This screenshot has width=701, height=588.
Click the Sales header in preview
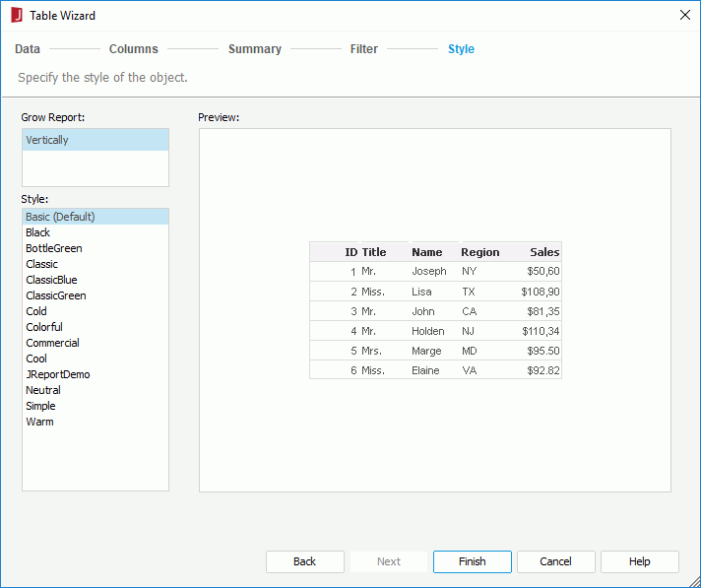pos(544,252)
